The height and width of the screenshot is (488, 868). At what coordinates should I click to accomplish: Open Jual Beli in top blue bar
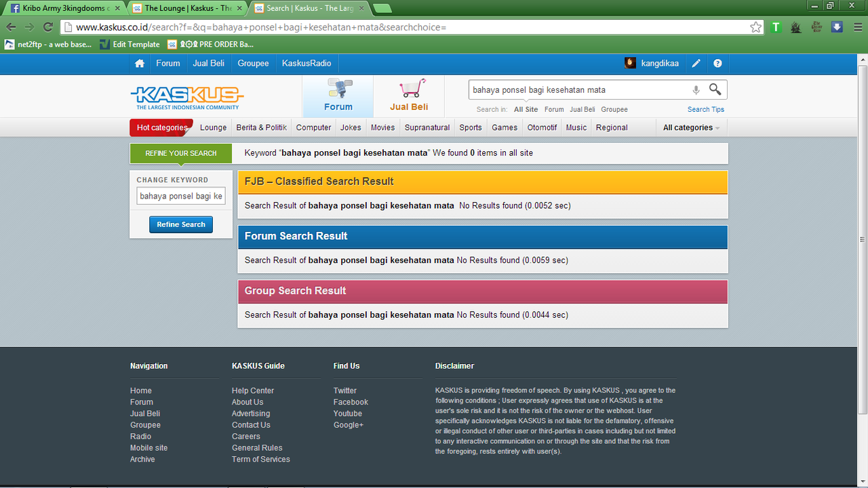208,63
